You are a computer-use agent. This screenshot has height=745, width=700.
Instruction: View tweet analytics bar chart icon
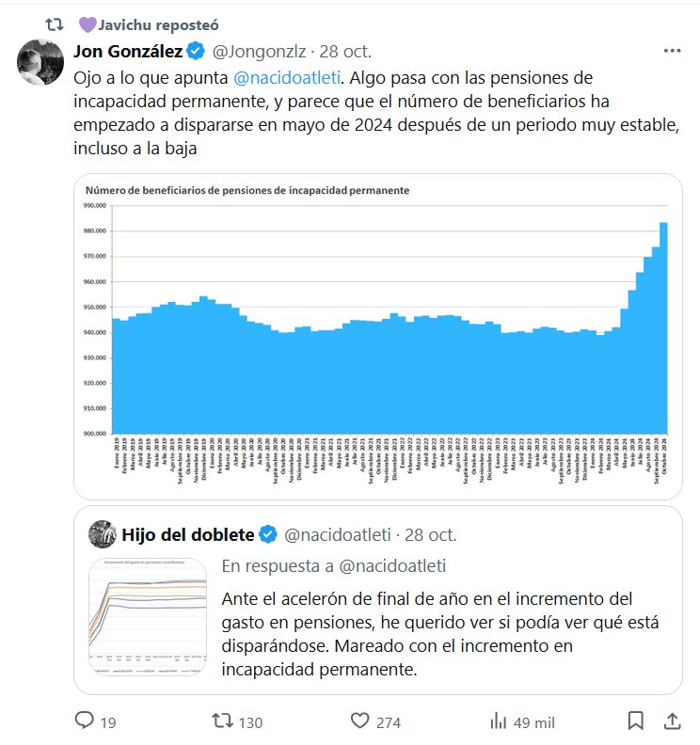(498, 721)
